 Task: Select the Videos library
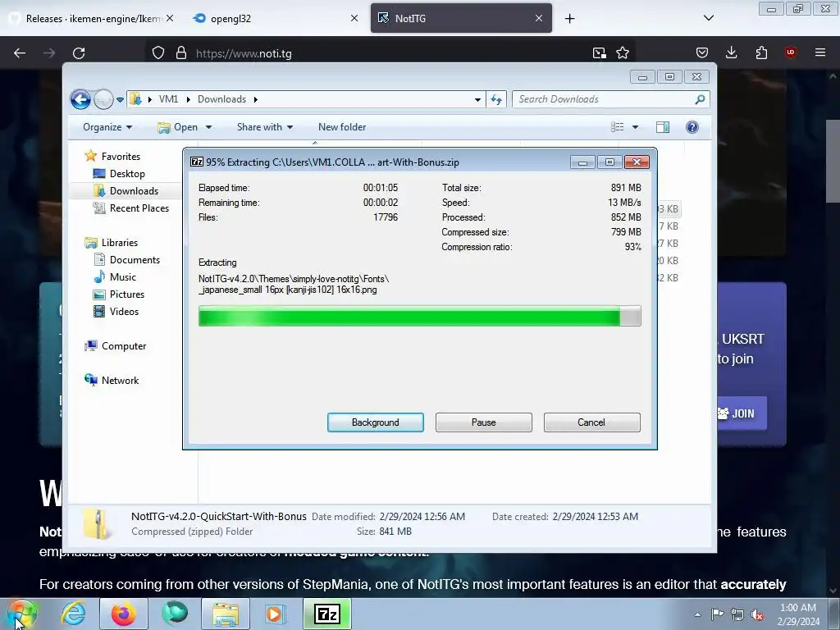click(x=124, y=311)
